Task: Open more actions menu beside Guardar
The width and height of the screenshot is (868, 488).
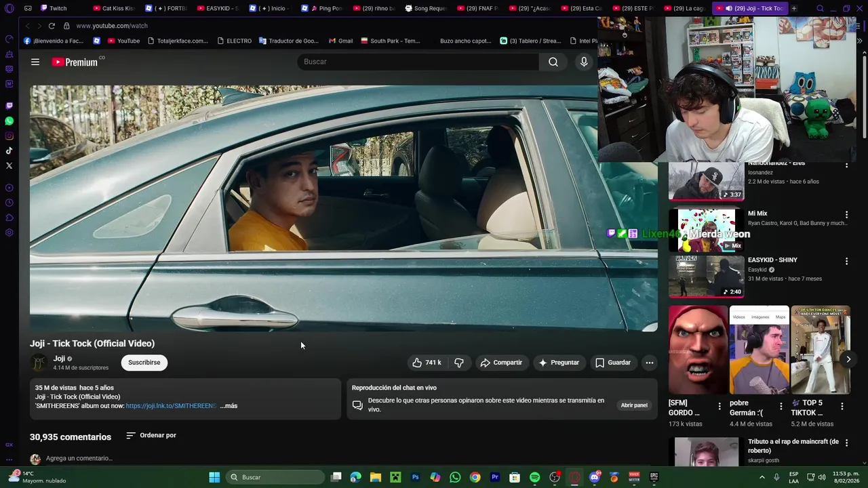Action: click(650, 363)
